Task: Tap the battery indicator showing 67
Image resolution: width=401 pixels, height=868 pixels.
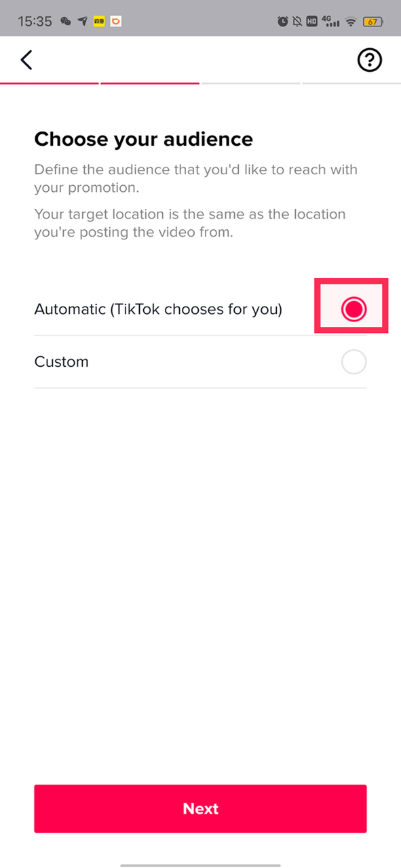Action: (x=374, y=22)
